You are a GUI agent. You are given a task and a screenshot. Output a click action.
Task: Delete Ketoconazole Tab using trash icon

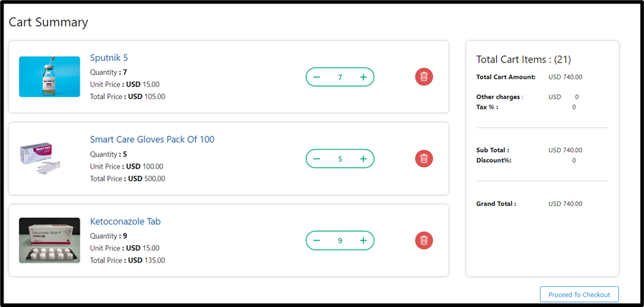pos(424,240)
